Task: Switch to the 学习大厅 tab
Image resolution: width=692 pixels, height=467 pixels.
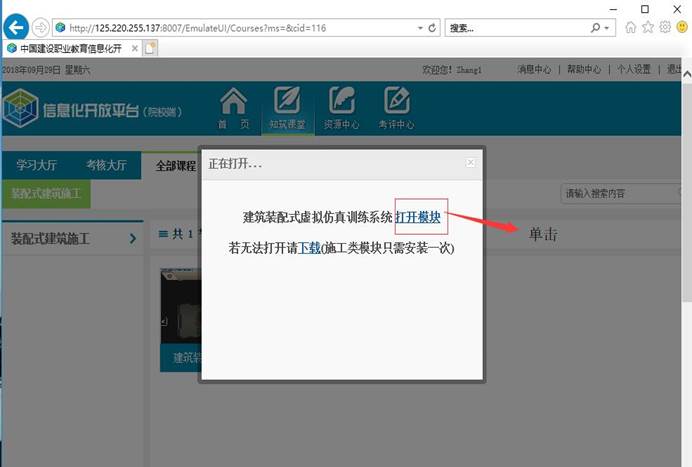Action: coord(36,166)
